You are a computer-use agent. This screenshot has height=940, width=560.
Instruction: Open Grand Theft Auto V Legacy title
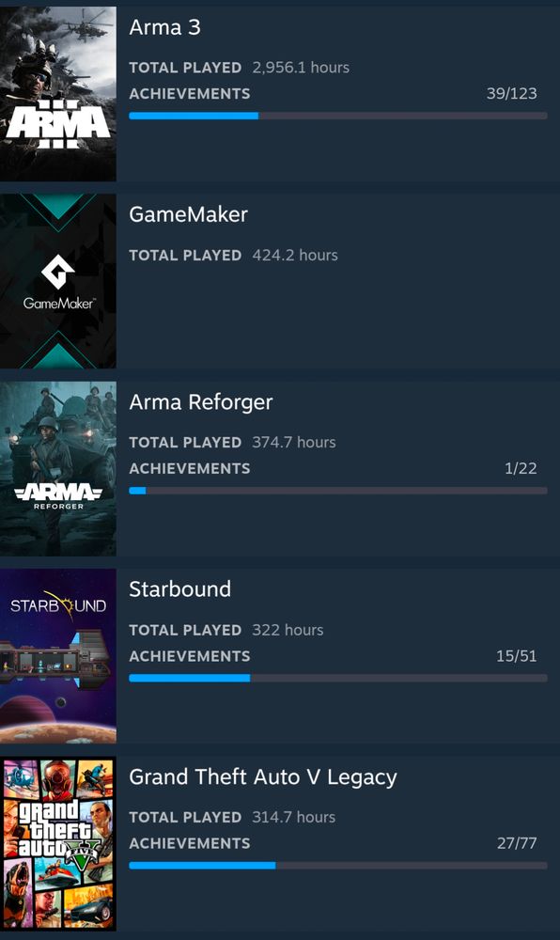click(263, 777)
